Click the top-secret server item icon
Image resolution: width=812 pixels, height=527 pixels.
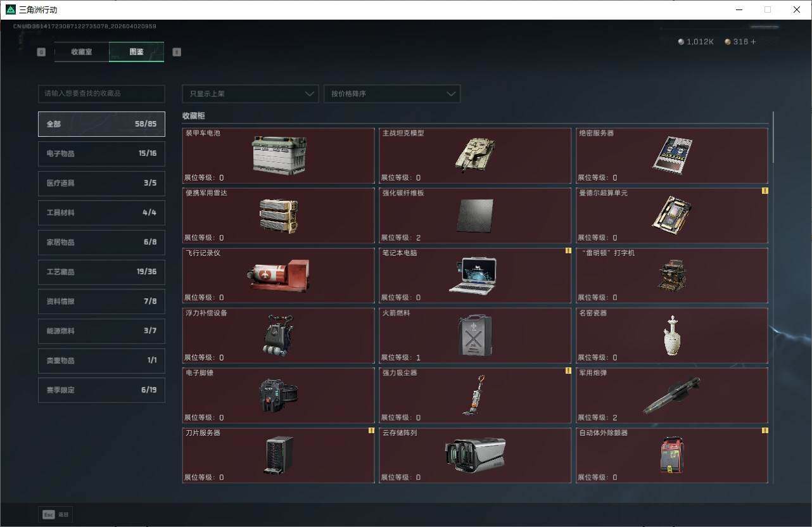click(x=671, y=155)
